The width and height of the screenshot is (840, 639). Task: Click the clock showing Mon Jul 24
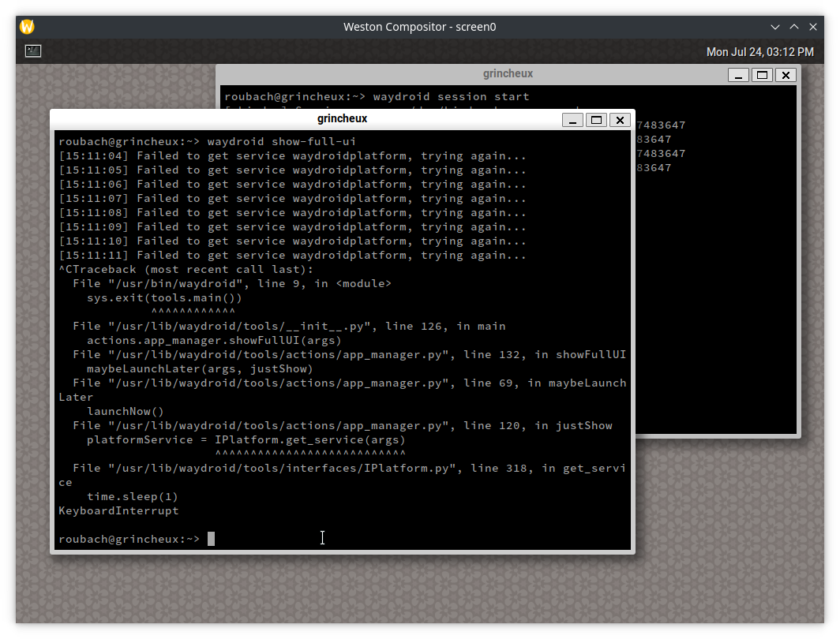[760, 51]
